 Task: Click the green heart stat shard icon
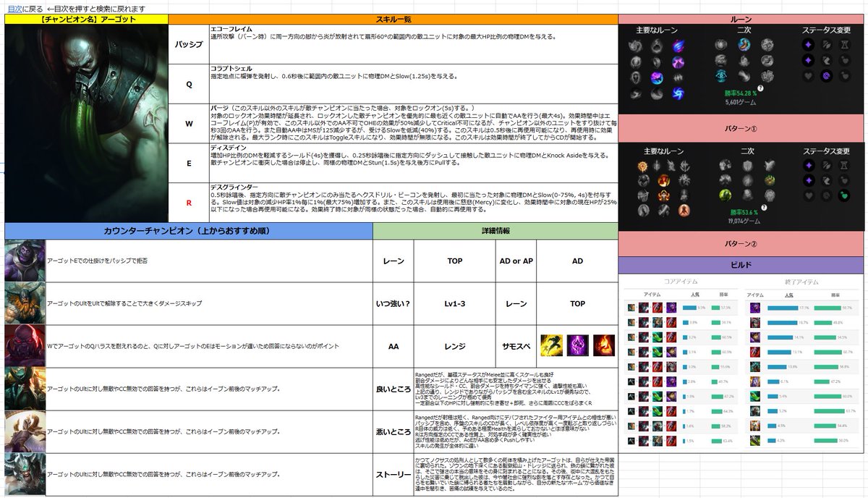(844, 195)
